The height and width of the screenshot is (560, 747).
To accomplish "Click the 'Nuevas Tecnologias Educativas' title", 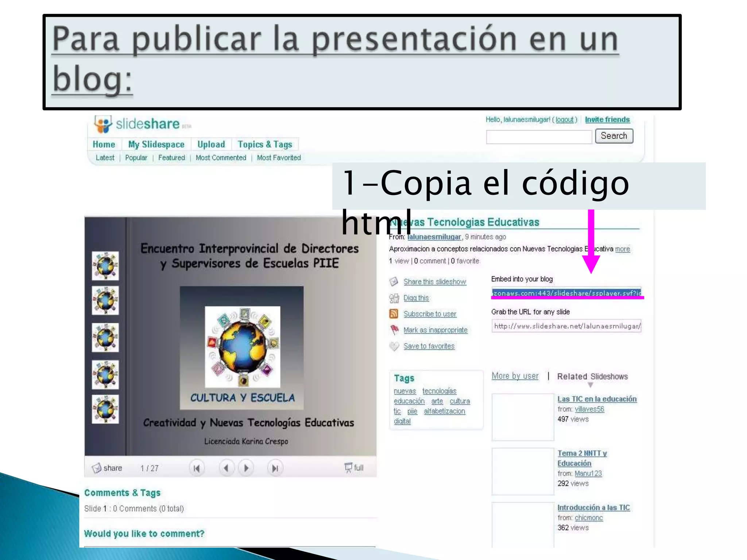I will coord(464,222).
